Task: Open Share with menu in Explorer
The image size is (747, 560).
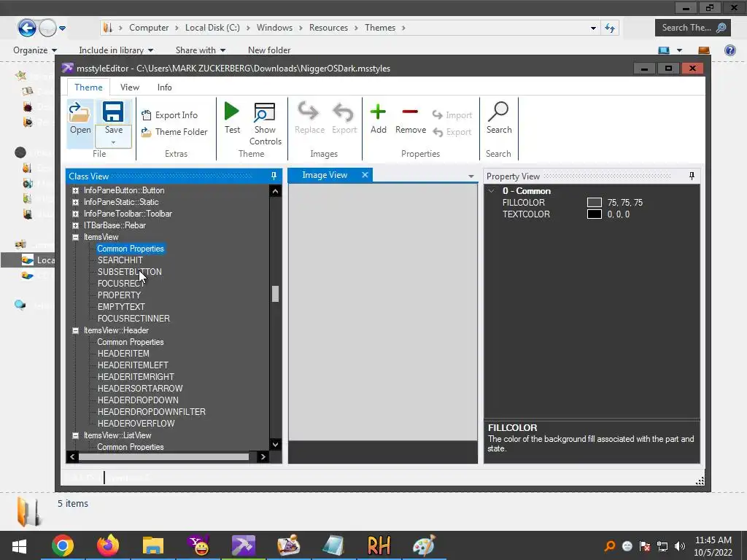Action: tap(200, 50)
